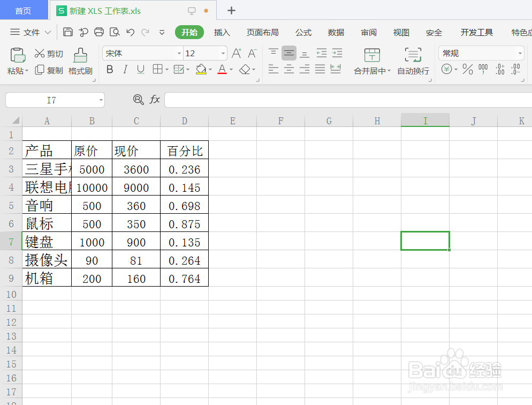Image resolution: width=532 pixels, height=405 pixels.
Task: Increase decimal places with the .0+ icon
Action: coord(500,69)
